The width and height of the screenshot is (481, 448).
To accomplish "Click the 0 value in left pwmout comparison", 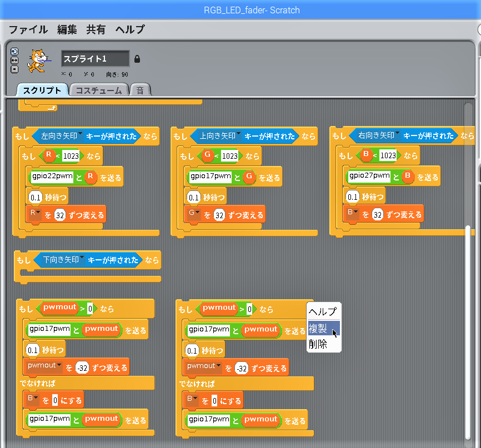I will tap(90, 309).
